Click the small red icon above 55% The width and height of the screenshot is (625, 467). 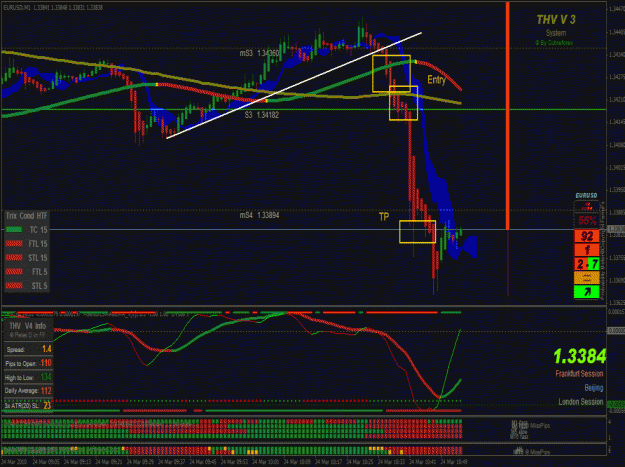point(587,207)
